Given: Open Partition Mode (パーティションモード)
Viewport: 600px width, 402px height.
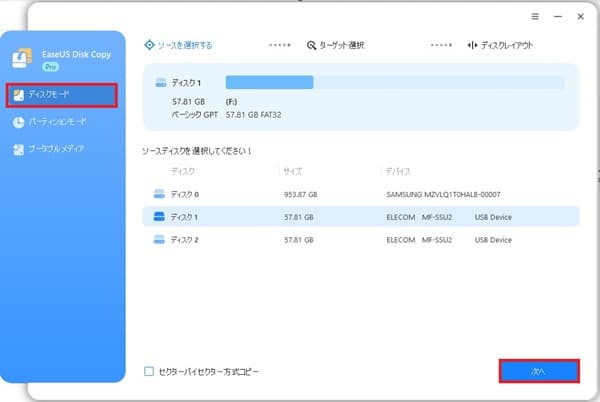Looking at the screenshot, I should click(x=58, y=122).
